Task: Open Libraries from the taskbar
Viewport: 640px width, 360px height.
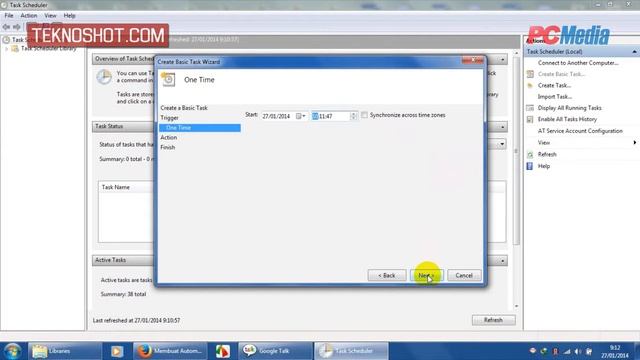Action: coord(64,351)
